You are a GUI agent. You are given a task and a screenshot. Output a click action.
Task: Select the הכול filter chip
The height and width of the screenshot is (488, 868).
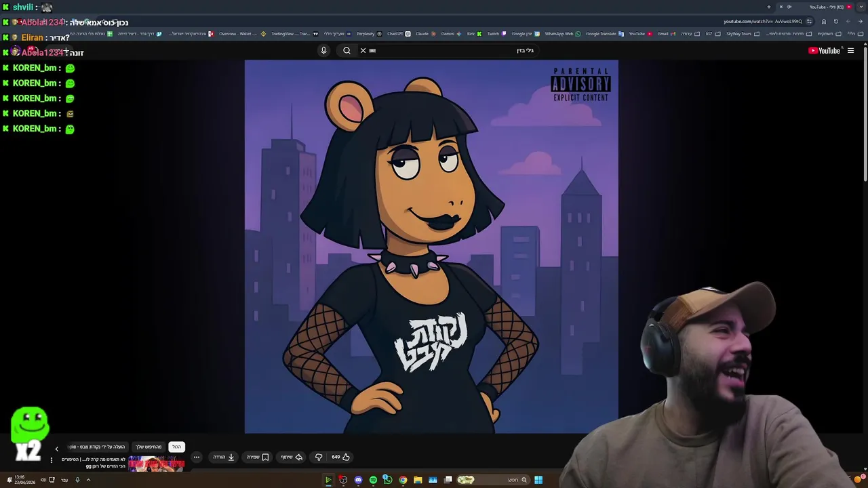(x=176, y=447)
